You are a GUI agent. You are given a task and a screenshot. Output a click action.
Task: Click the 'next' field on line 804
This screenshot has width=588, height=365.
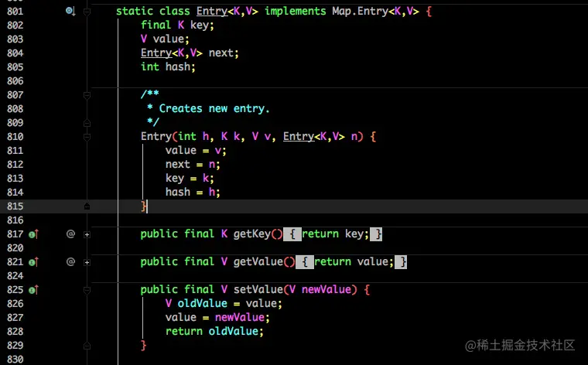tap(221, 53)
